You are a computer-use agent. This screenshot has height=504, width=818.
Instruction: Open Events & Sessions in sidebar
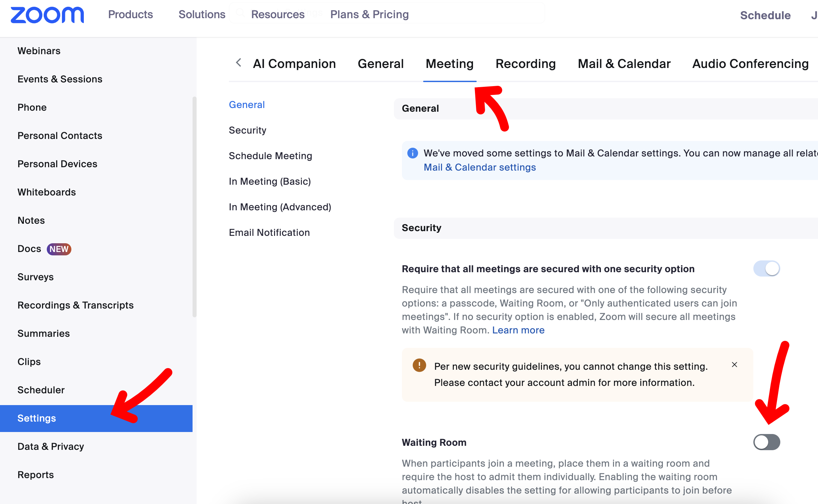click(60, 79)
